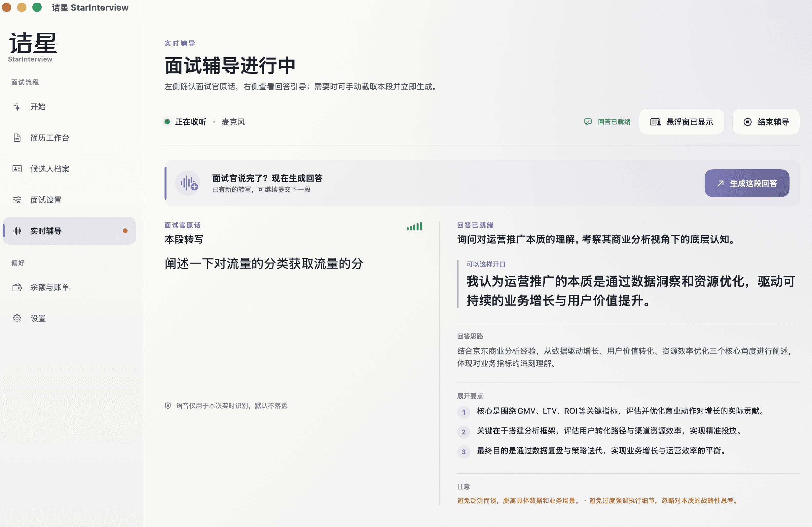Click the 面试辅导进行中 page title

pos(230,65)
